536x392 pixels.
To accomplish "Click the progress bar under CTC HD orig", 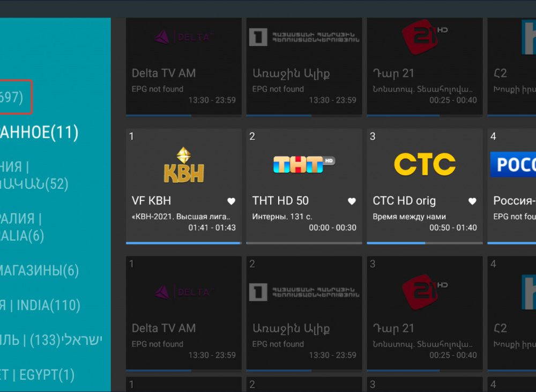I will point(425,243).
